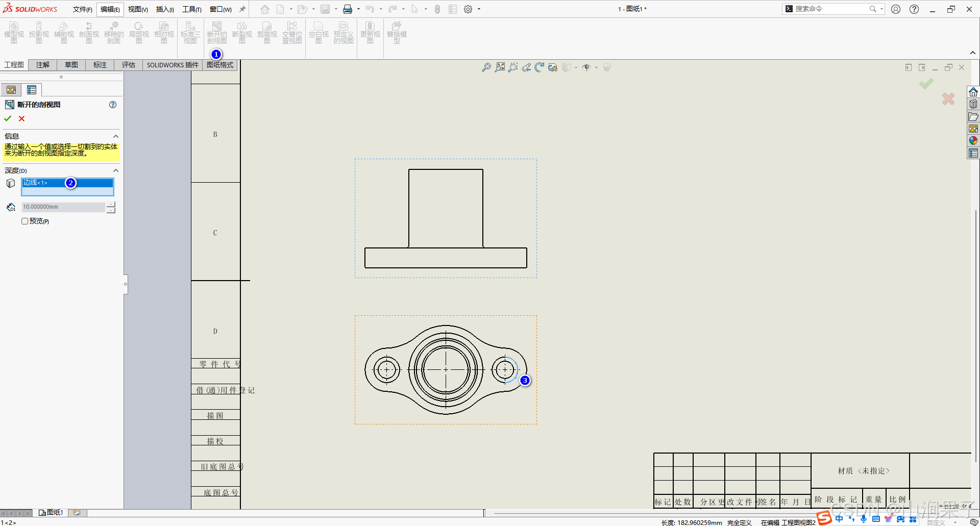
Task: Collapse the 深度 depth section chevron
Action: click(116, 170)
